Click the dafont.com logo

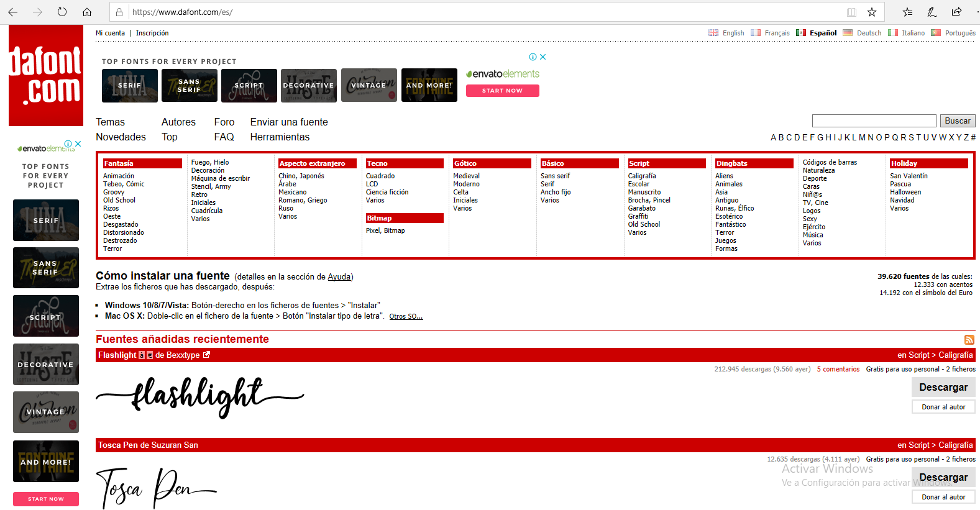click(46, 75)
